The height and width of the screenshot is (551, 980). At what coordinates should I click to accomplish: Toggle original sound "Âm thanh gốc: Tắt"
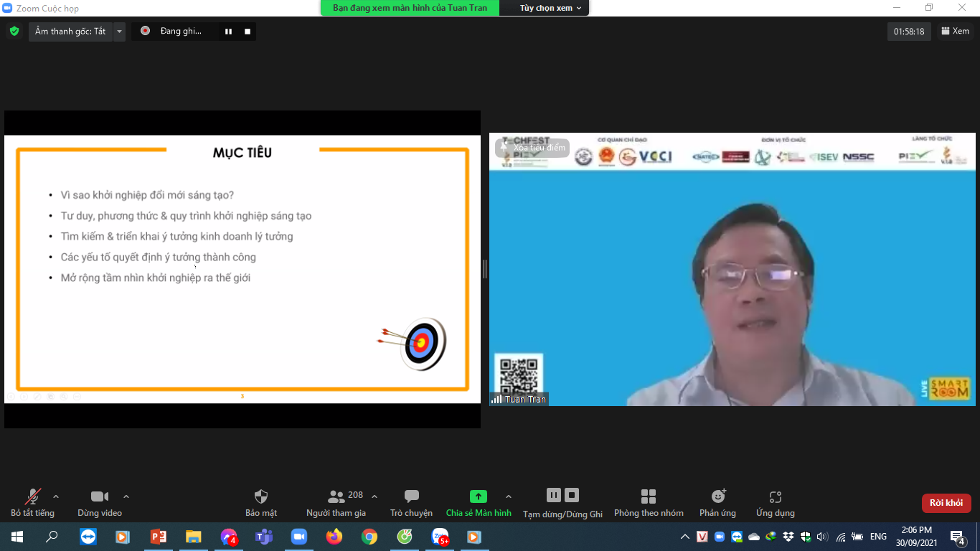[x=70, y=32]
